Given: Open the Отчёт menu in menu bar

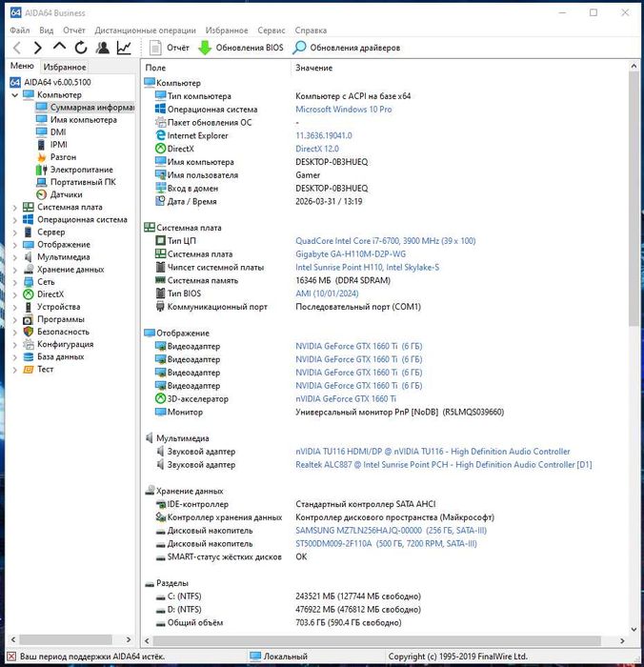Looking at the screenshot, I should pyautogui.click(x=74, y=30).
